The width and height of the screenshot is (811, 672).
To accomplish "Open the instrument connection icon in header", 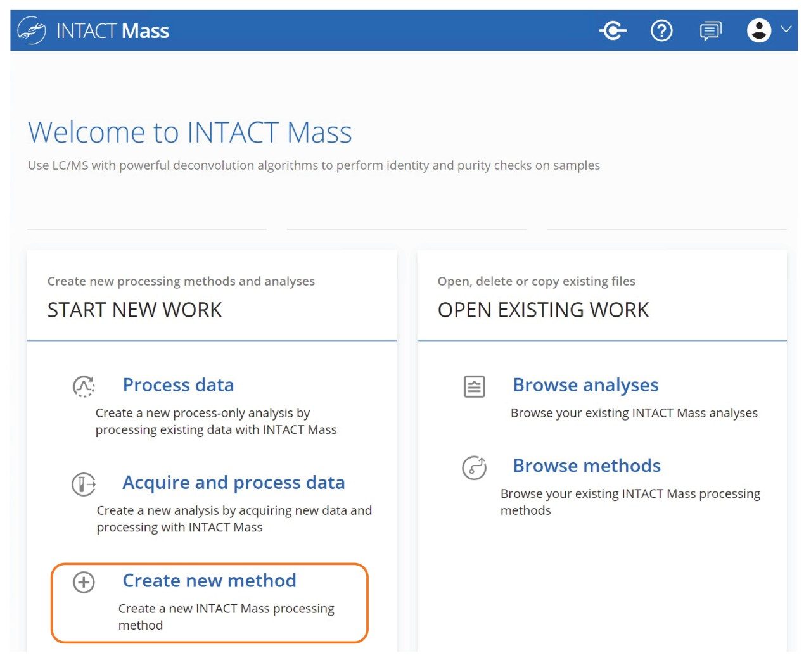I will point(613,30).
